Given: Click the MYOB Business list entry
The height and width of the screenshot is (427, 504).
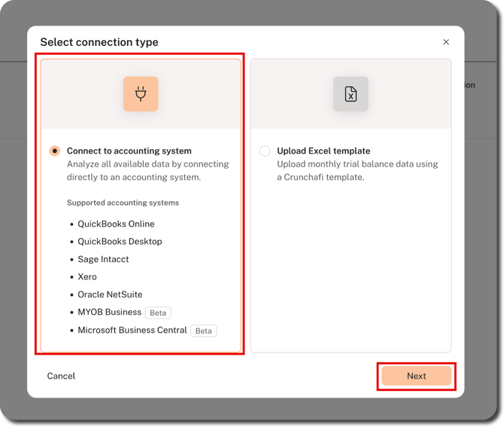Looking at the screenshot, I should click(x=109, y=312).
